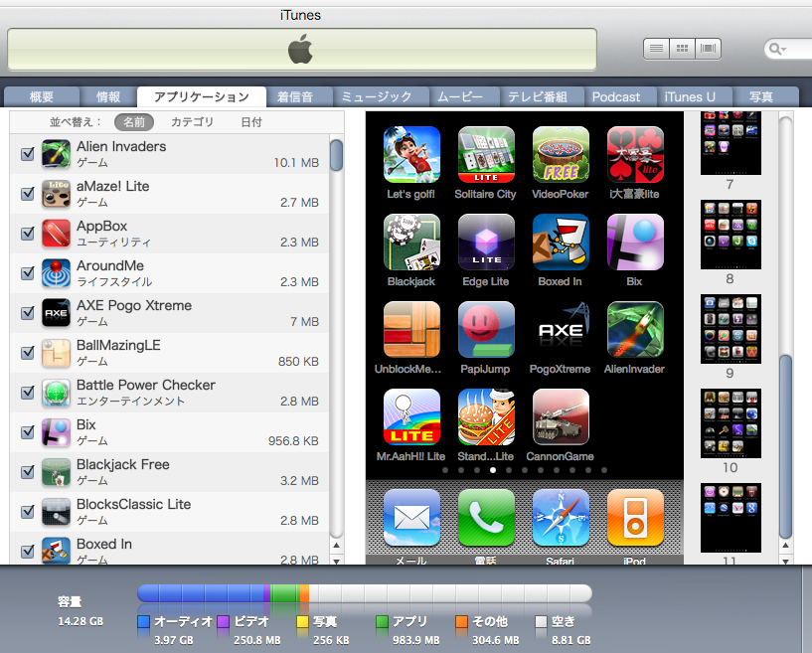The image size is (812, 653).
Task: Uncheck the BallMazingLE checkbox
Action: click(28, 353)
